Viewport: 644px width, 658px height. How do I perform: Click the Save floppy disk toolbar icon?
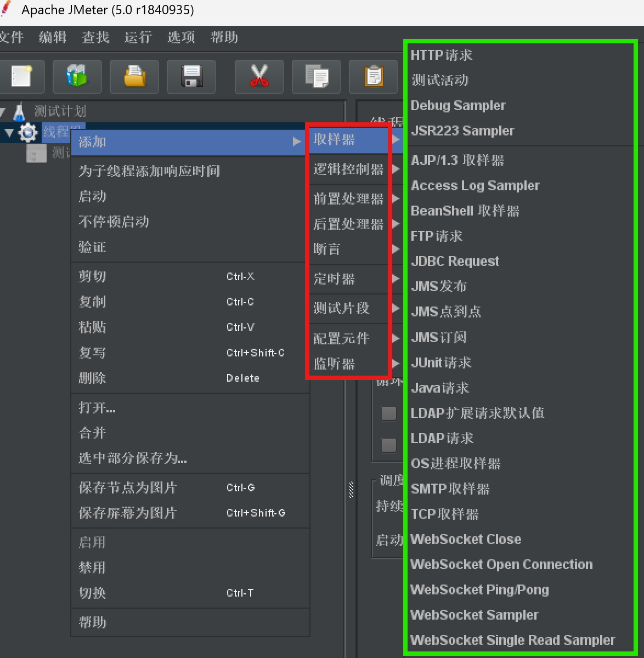coord(191,76)
